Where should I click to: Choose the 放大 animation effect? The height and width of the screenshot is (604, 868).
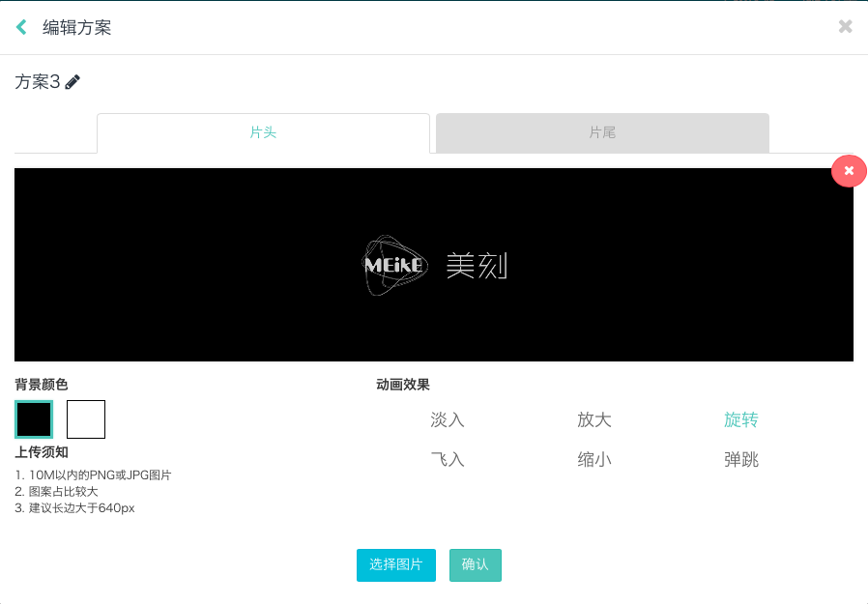(x=594, y=419)
